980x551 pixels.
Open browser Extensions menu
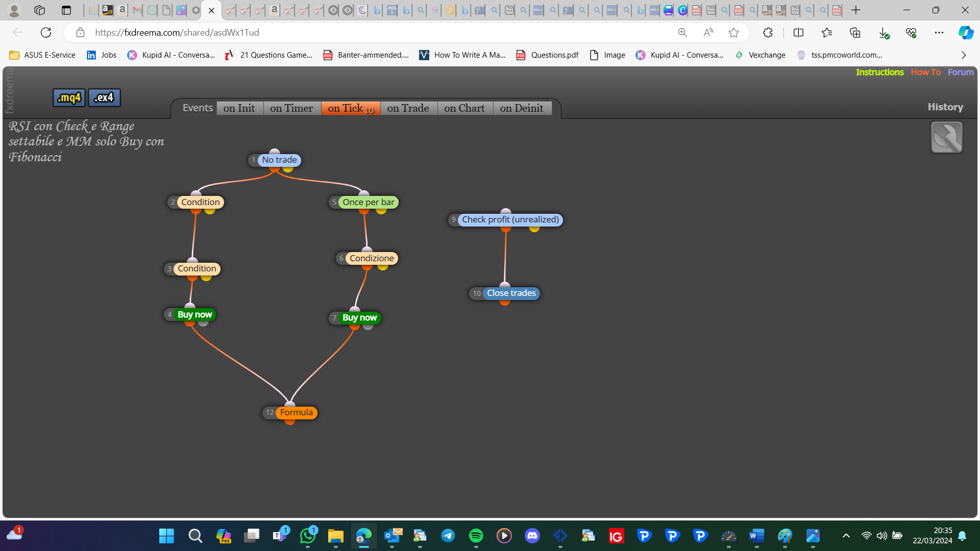point(768,33)
